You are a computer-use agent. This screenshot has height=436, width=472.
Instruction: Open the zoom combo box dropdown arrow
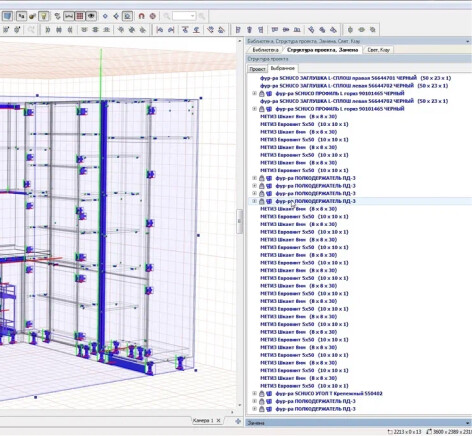(192, 16)
